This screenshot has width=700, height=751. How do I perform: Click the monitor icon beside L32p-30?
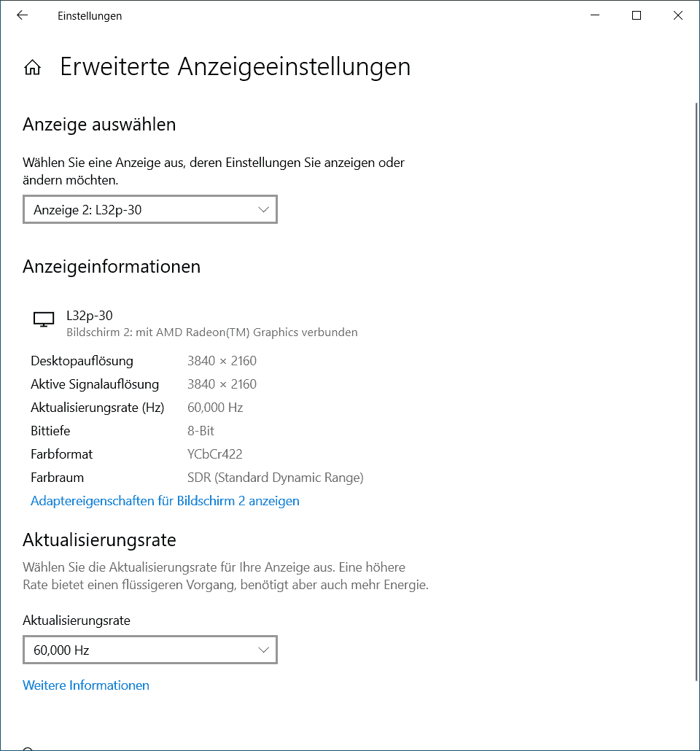44,320
